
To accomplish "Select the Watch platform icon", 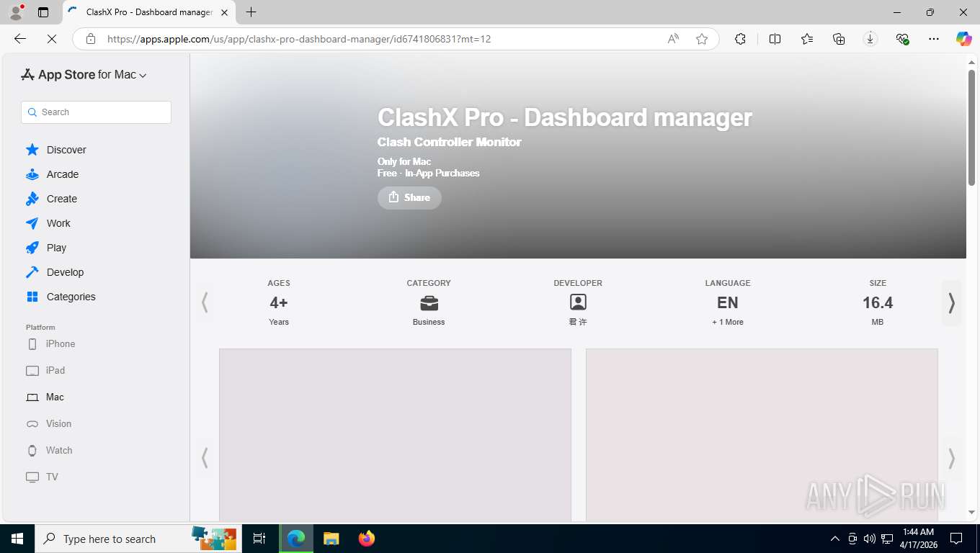I will click(32, 451).
